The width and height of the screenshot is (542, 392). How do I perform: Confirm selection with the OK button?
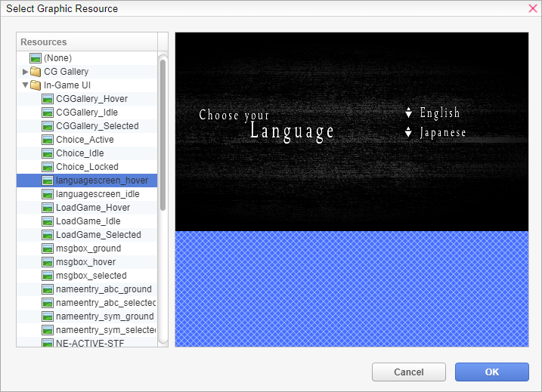pos(492,372)
